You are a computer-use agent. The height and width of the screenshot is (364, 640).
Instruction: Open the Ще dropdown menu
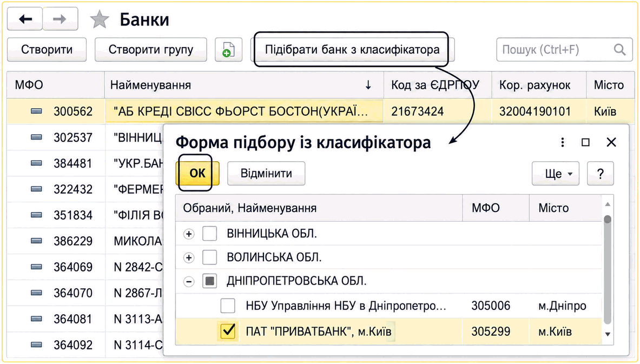click(x=555, y=174)
